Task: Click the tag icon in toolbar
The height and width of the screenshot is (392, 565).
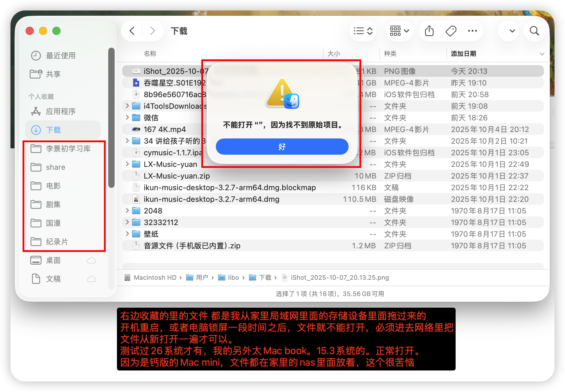Action: 451,31
